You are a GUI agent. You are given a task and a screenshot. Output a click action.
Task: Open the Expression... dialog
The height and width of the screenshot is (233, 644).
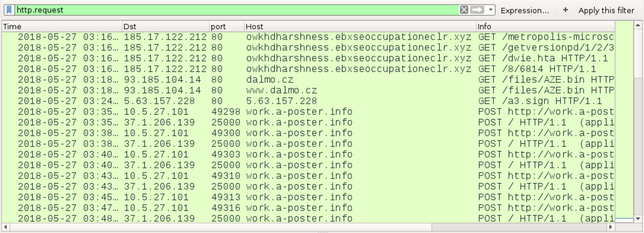(525, 10)
